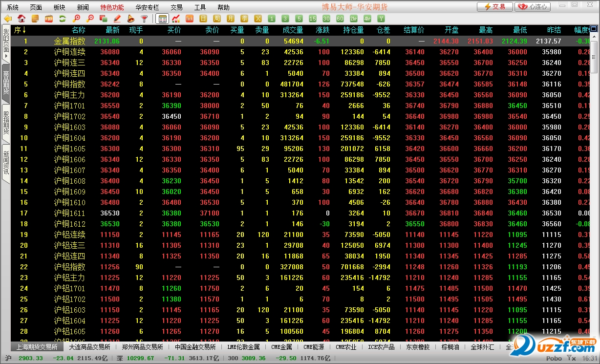Select the Tick chart button
The image size is (600, 364).
pyautogui.click(x=190, y=19)
